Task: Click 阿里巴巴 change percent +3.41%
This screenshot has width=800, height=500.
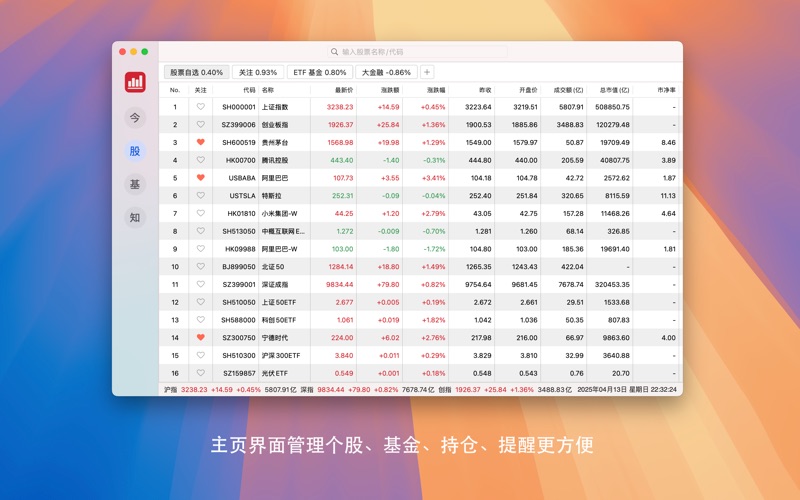Action: pos(433,178)
